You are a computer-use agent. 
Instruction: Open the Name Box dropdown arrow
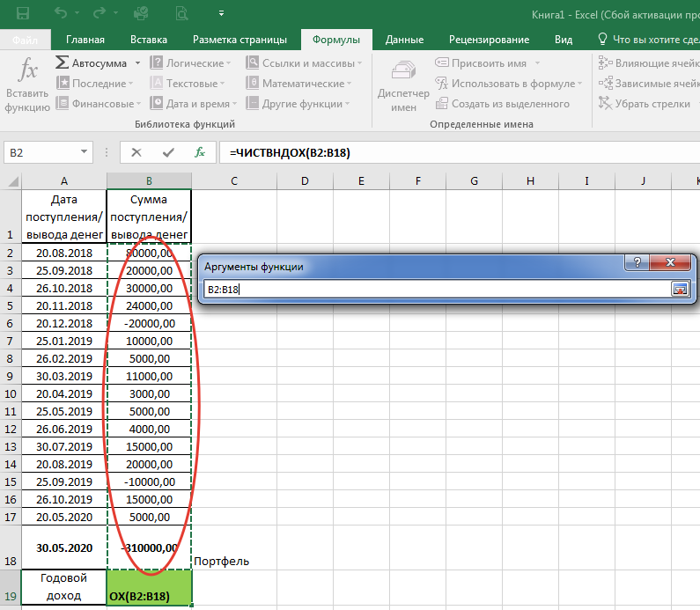tap(84, 152)
